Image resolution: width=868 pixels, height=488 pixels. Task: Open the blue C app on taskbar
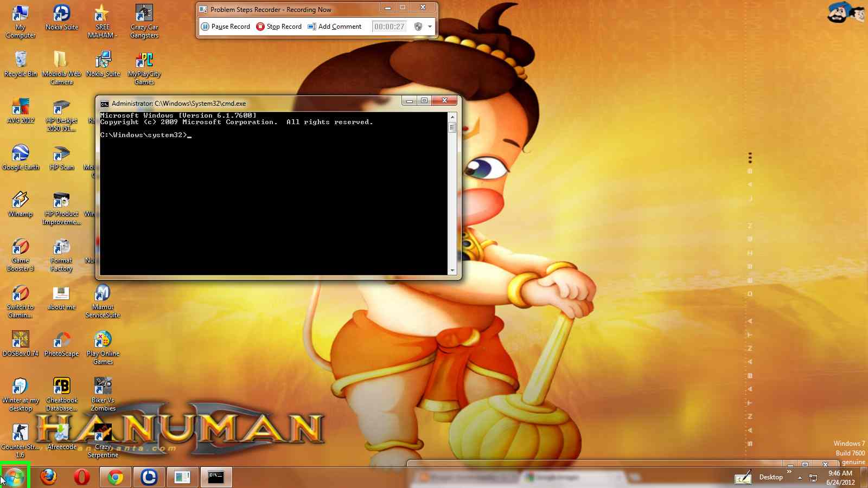[149, 477]
